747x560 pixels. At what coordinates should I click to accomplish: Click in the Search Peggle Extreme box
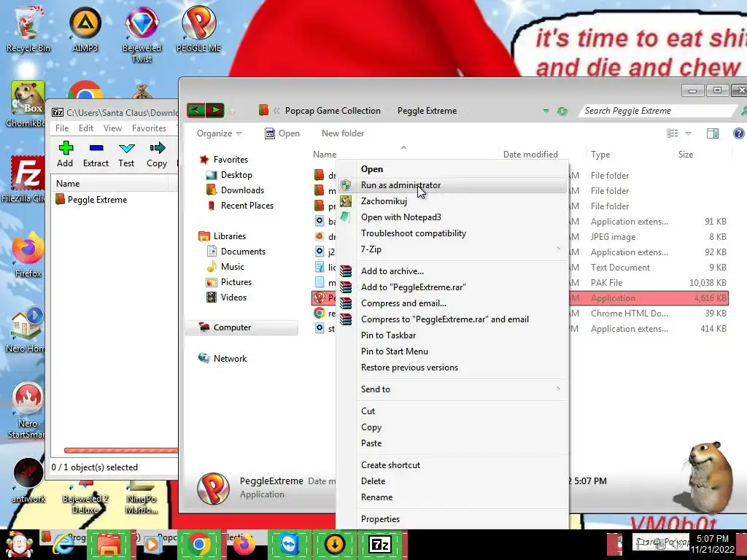point(657,111)
